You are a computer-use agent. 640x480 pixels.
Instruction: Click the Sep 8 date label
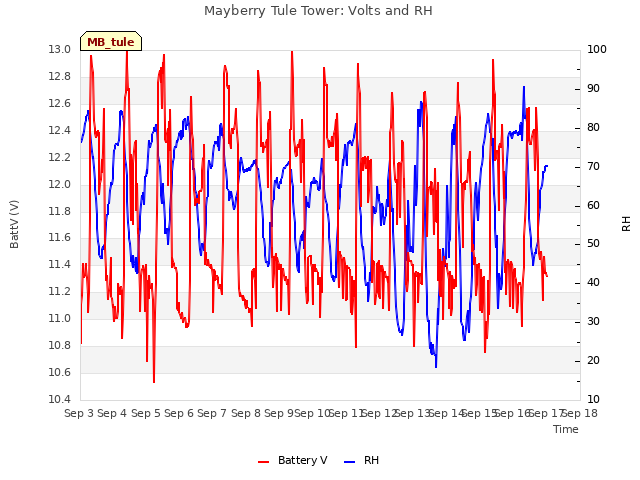[x=246, y=413]
